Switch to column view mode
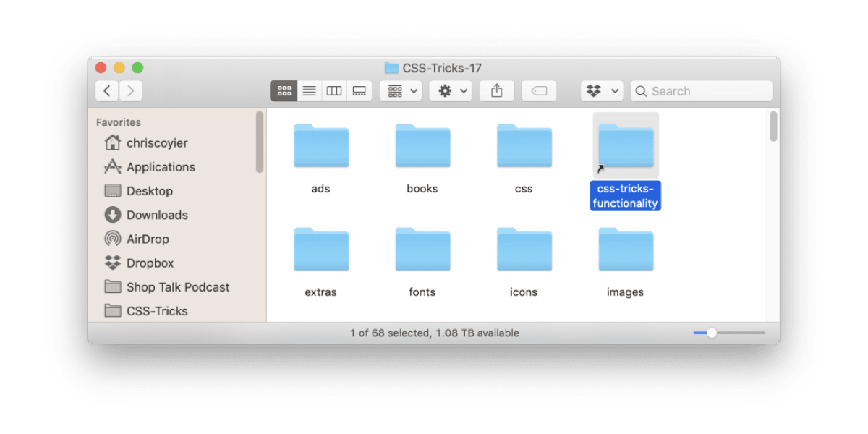Viewport: 868px width, 434px height. [333, 91]
